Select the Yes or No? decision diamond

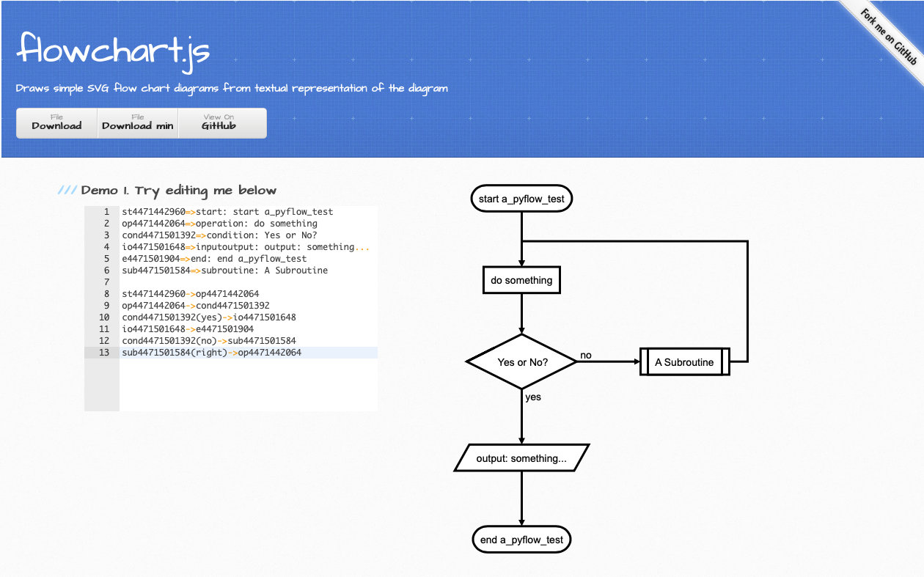(x=521, y=361)
